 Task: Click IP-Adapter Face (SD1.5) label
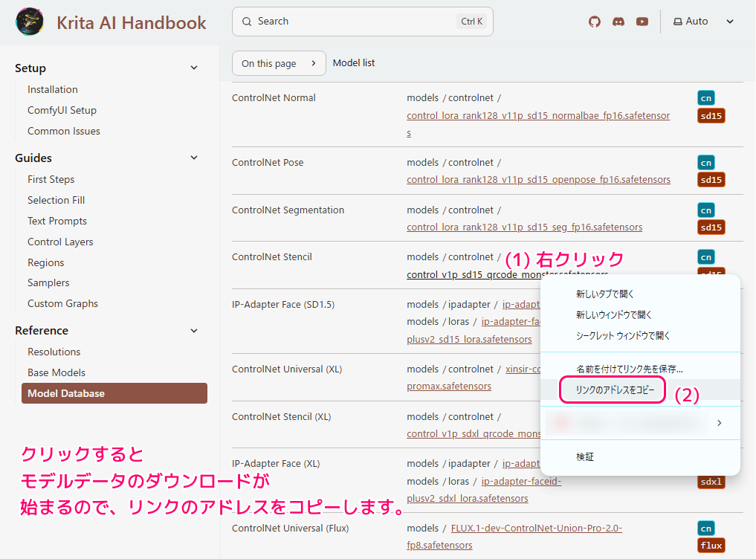tap(283, 304)
